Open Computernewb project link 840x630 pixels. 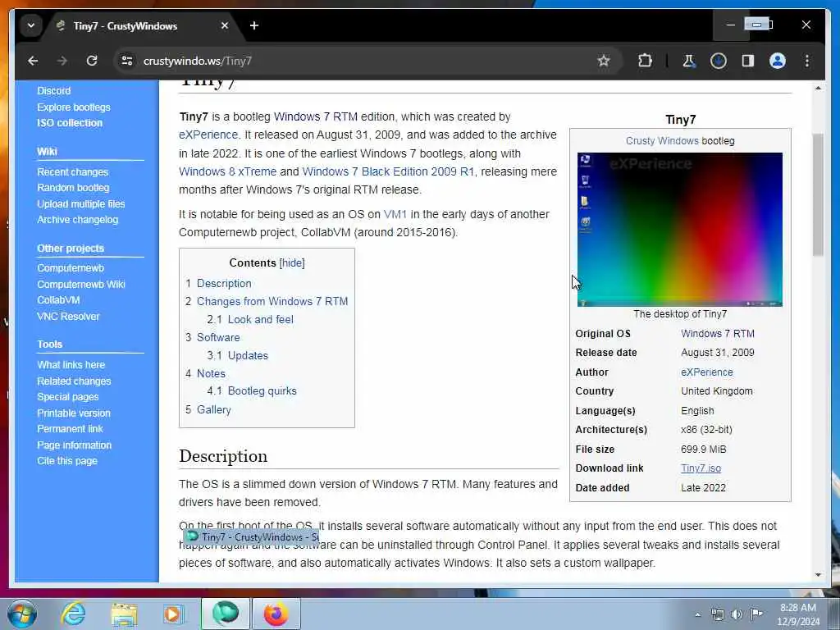pyautogui.click(x=71, y=268)
